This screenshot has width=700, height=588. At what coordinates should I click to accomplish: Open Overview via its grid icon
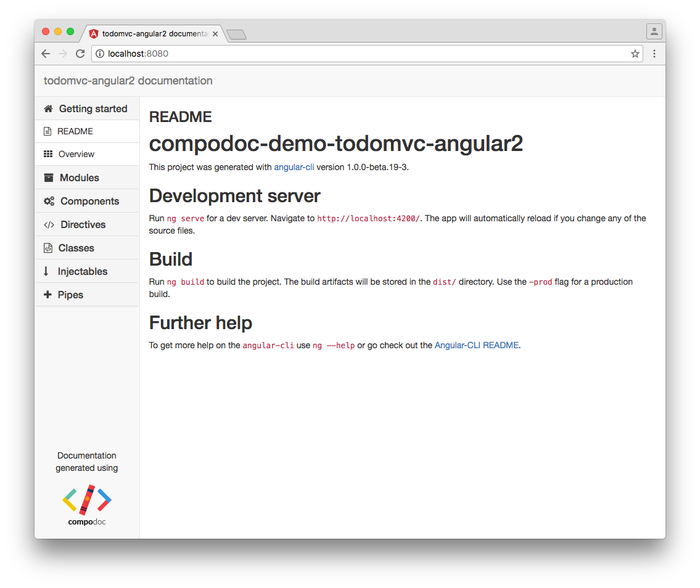(x=48, y=154)
